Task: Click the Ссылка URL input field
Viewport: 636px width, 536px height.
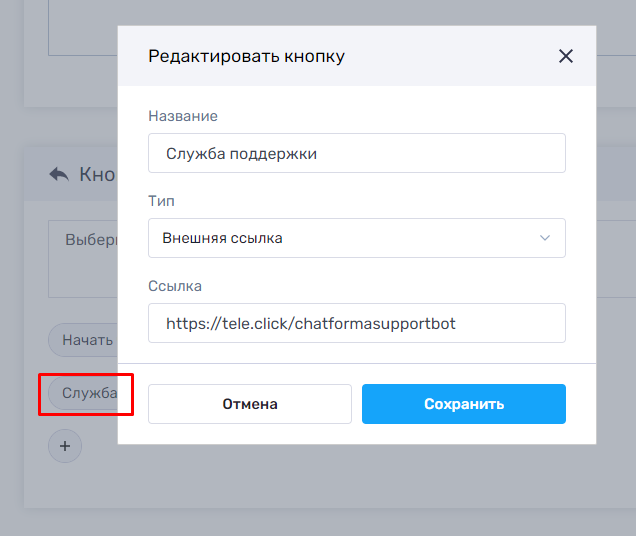Action: [356, 324]
